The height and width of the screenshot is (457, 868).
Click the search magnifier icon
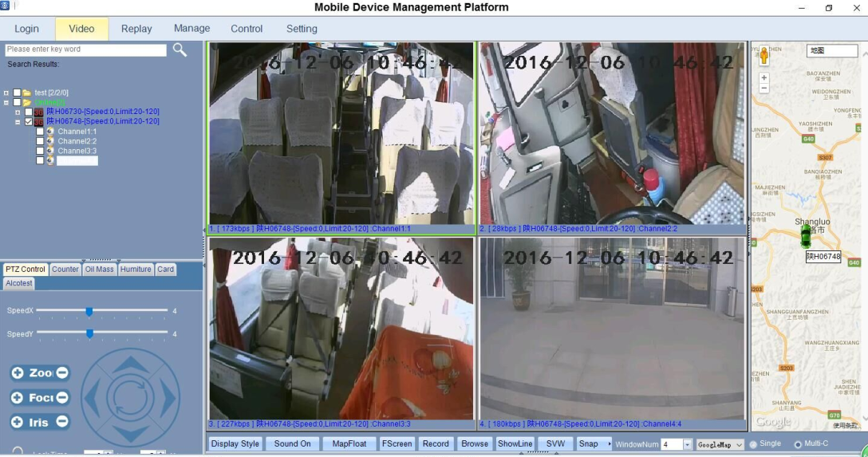pyautogui.click(x=180, y=49)
